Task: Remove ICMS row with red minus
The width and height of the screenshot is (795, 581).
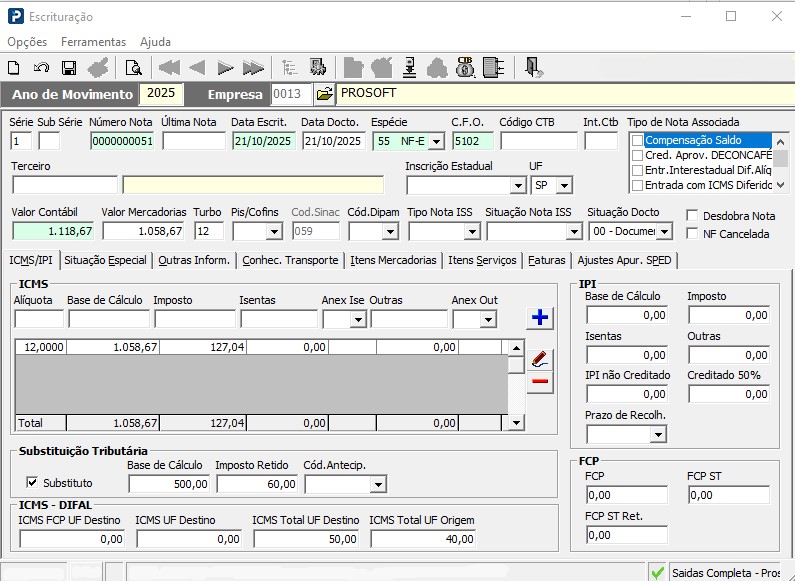Action: click(540, 382)
